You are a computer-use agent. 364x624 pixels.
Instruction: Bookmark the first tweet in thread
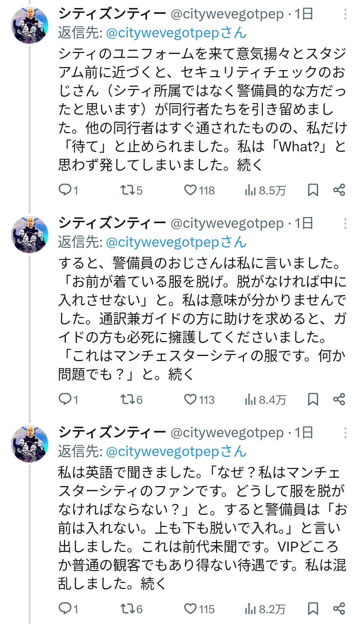click(x=313, y=190)
